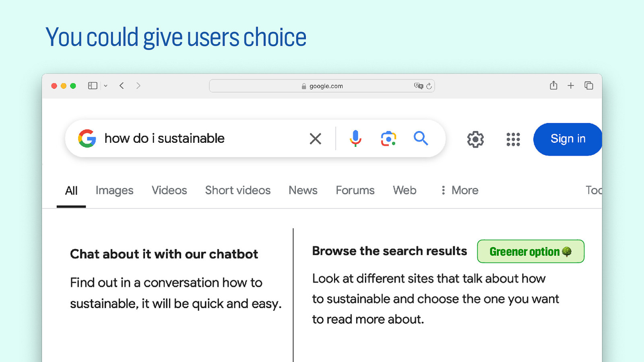Viewport: 644px width, 362px height.
Task: Open the sidebar options dropdown chevron
Action: (105, 86)
